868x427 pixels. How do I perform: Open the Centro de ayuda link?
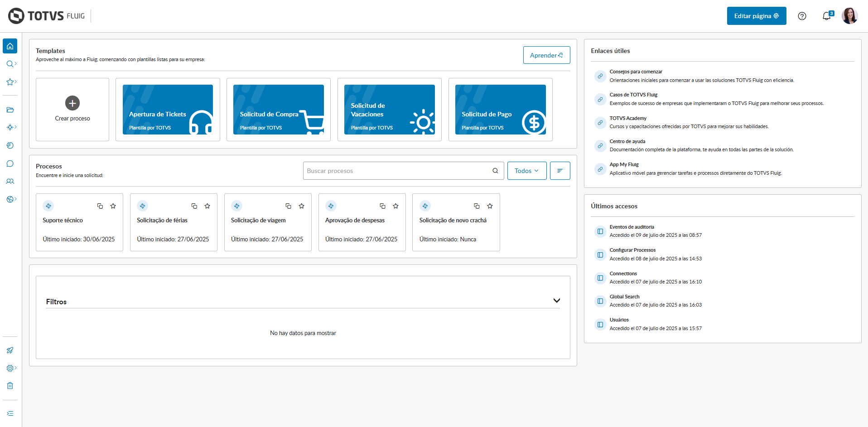coord(627,141)
